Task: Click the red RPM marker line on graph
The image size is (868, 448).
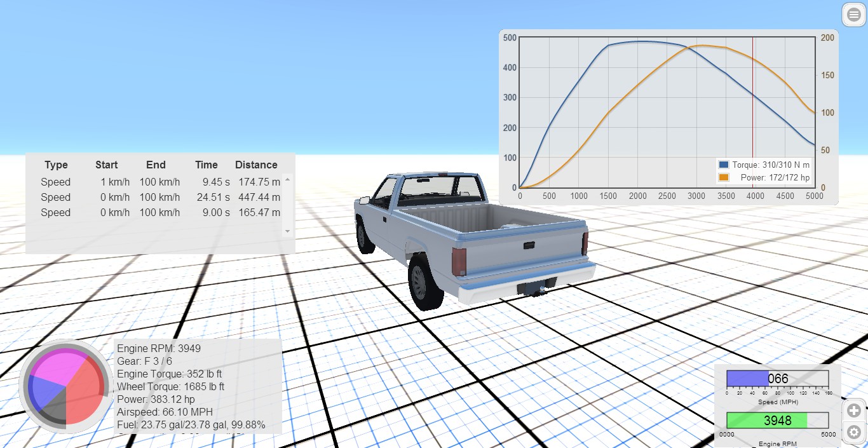Action: tap(753, 112)
